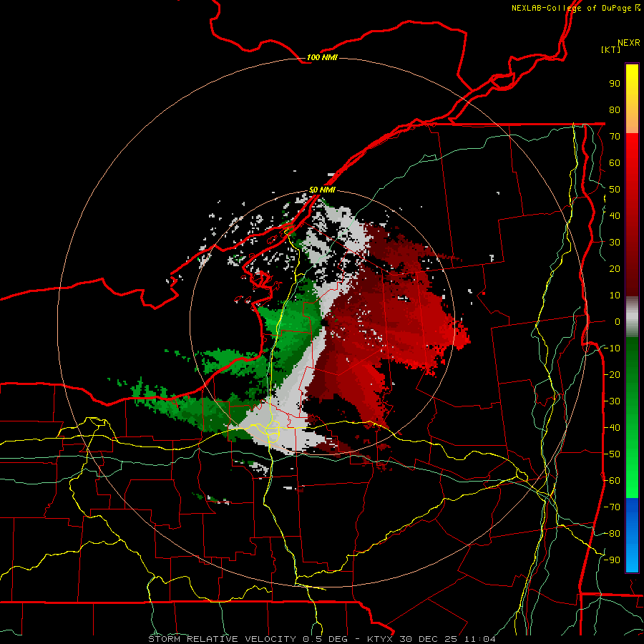Click the -30 value on velocity scale
This screenshot has width=644, height=644.
pos(612,401)
